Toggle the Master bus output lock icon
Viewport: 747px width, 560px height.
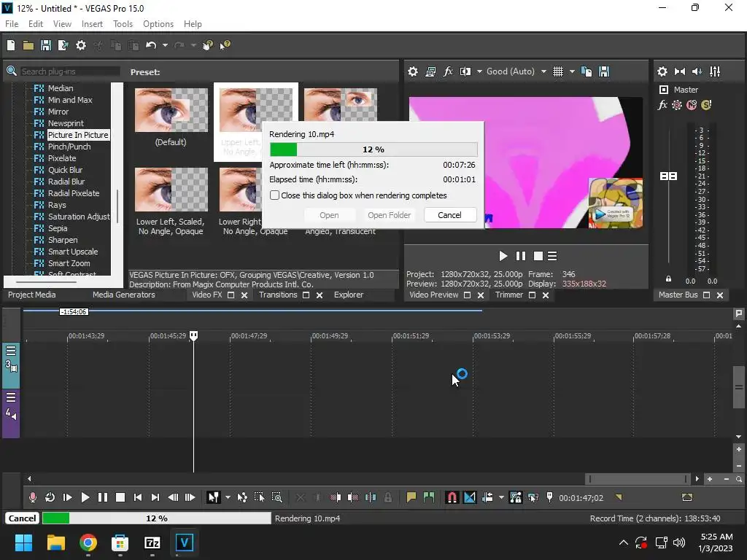(668, 279)
